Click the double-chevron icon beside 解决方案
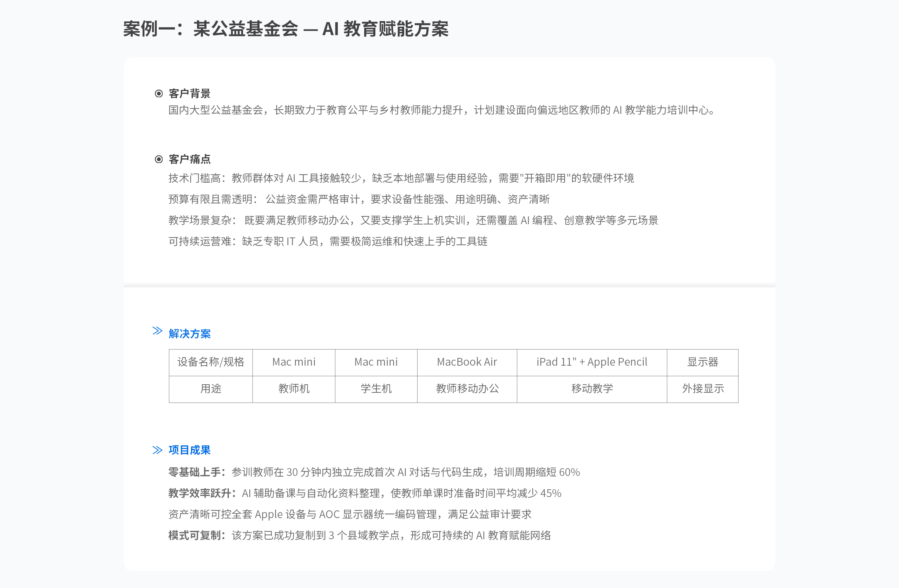Screen dimensions: 899x588 coord(158,331)
